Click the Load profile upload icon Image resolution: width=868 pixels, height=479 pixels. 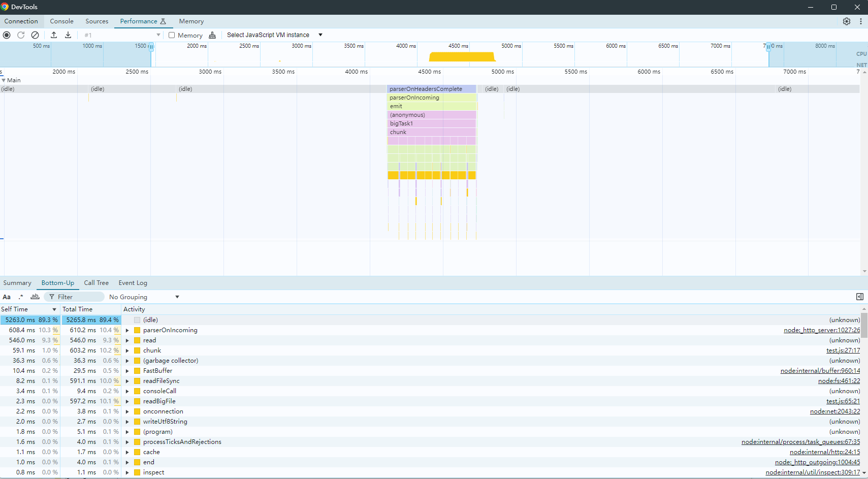[x=54, y=35]
